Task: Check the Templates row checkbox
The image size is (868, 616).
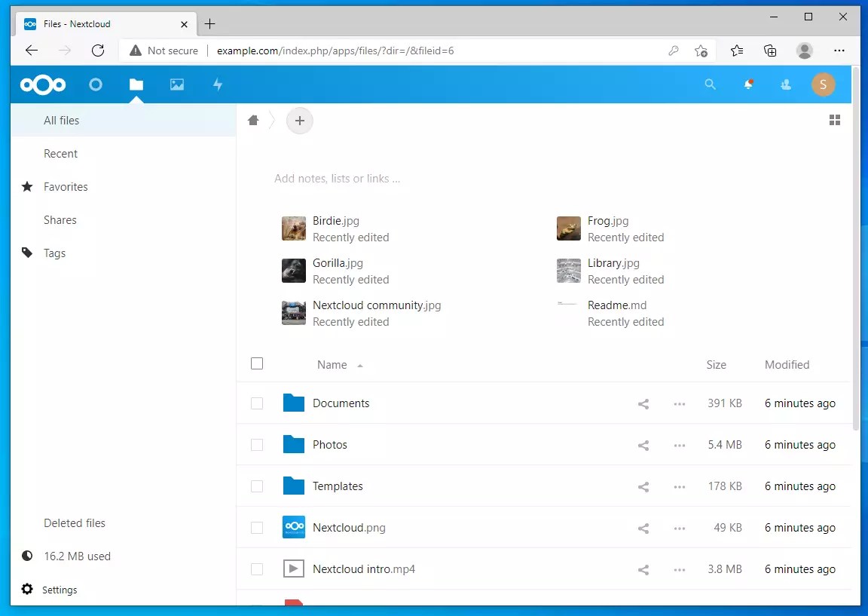Action: [257, 486]
